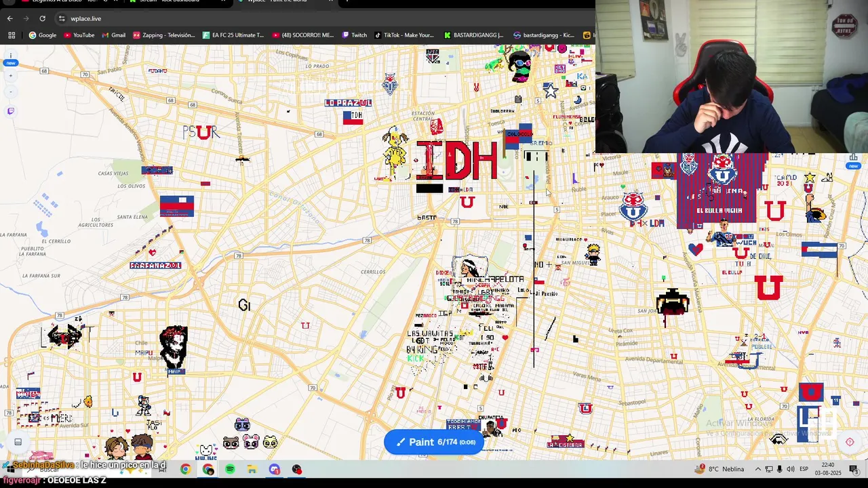Click the PUEBLITO LA FARFANA label
The image size is (868, 488).
(33, 252)
